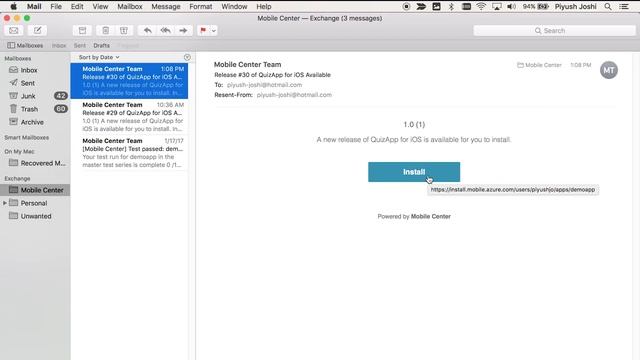Open the flag color dropdown arrow
This screenshot has width=640, height=360.
213,31
